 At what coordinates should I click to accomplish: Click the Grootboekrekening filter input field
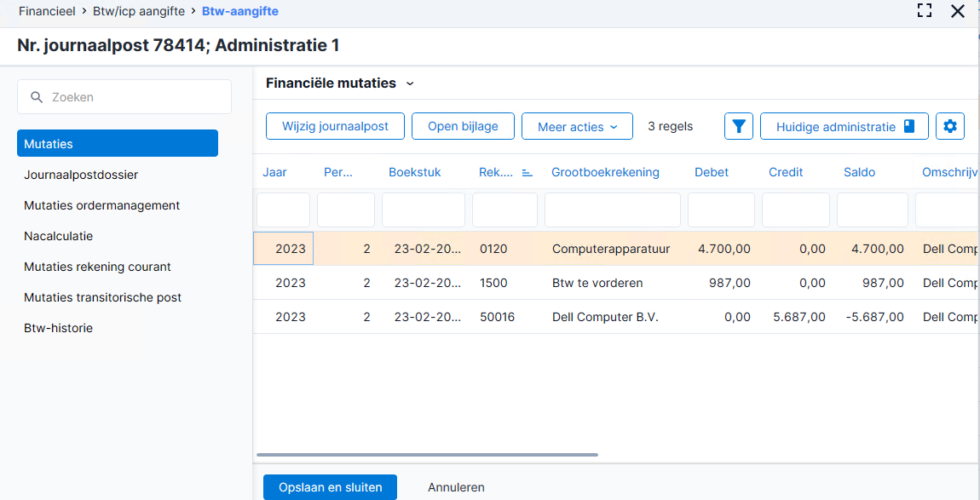pyautogui.click(x=613, y=210)
